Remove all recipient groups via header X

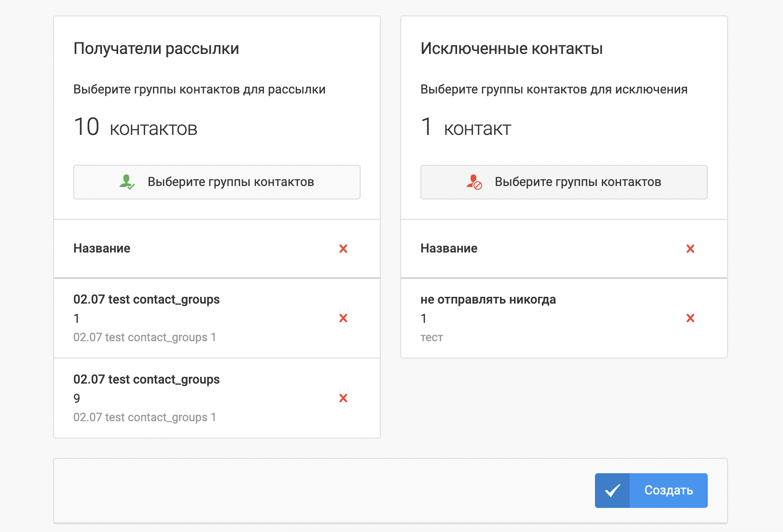(343, 249)
